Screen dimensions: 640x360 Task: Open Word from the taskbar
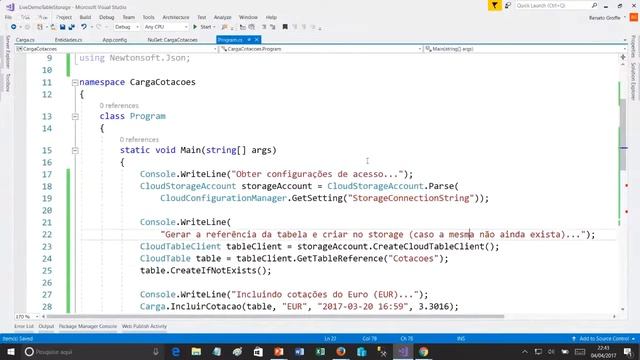tap(300, 351)
